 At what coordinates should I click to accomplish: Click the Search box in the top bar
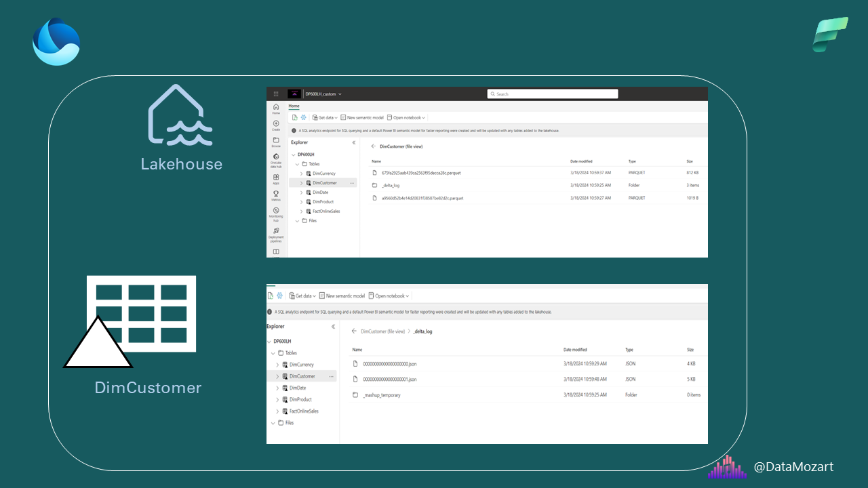[552, 94]
